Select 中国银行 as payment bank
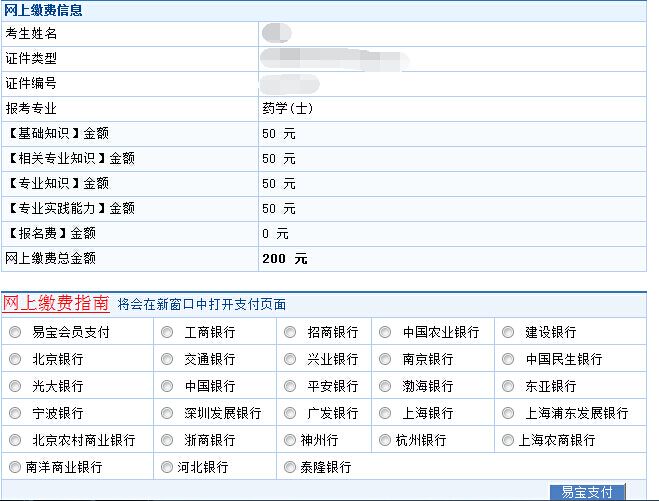The height and width of the screenshot is (501, 659). (x=168, y=386)
